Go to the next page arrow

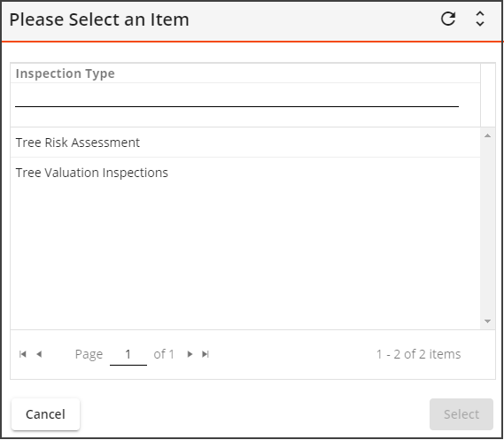(190, 354)
